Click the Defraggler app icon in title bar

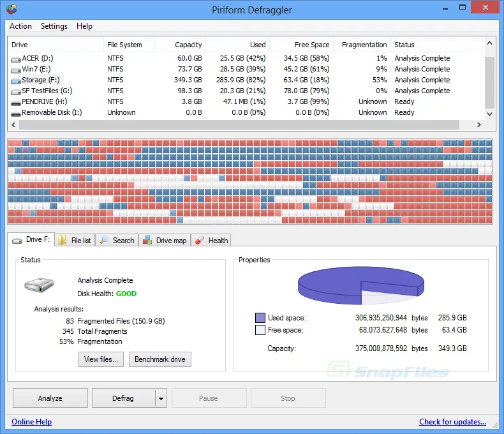pos(11,10)
